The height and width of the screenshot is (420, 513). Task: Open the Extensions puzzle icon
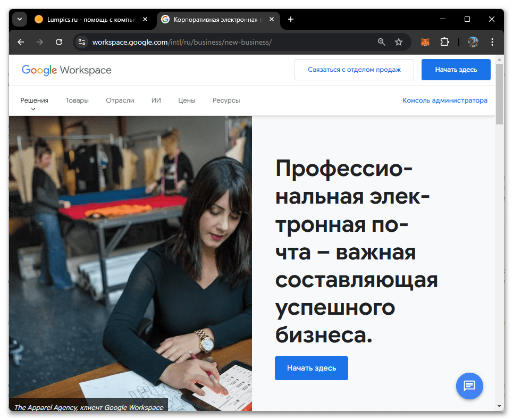(x=444, y=42)
